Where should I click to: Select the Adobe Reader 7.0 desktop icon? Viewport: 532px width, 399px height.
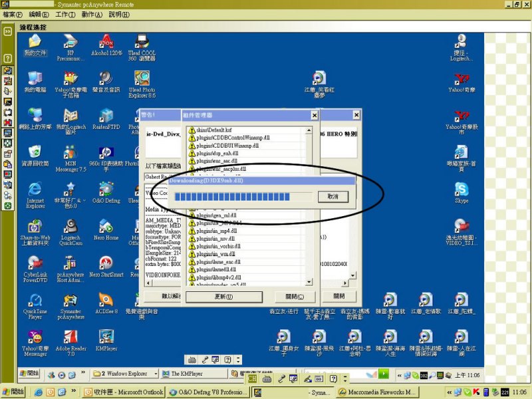(x=70, y=343)
